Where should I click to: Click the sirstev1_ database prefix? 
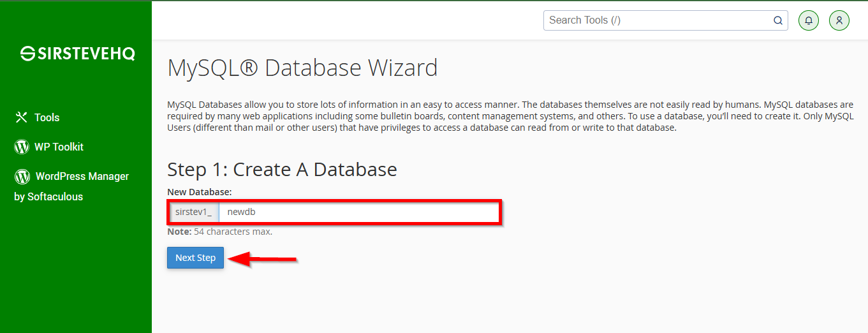(193, 212)
